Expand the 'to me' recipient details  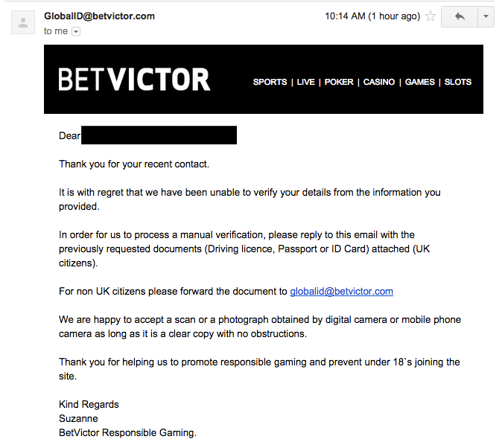[x=76, y=32]
